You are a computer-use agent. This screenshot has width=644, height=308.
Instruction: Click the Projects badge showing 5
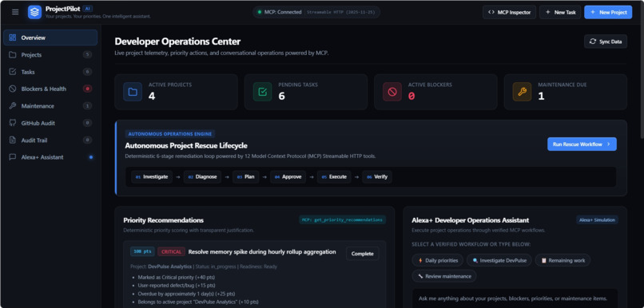pos(87,54)
